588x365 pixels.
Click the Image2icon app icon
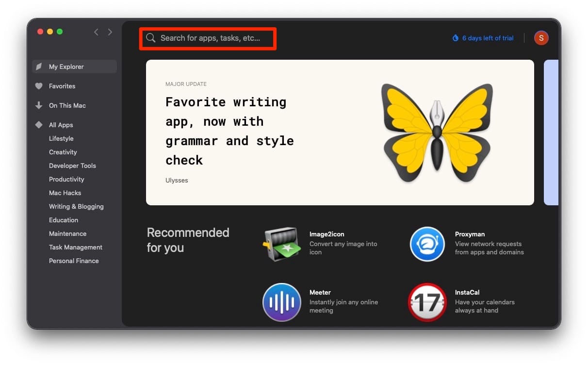click(x=282, y=244)
